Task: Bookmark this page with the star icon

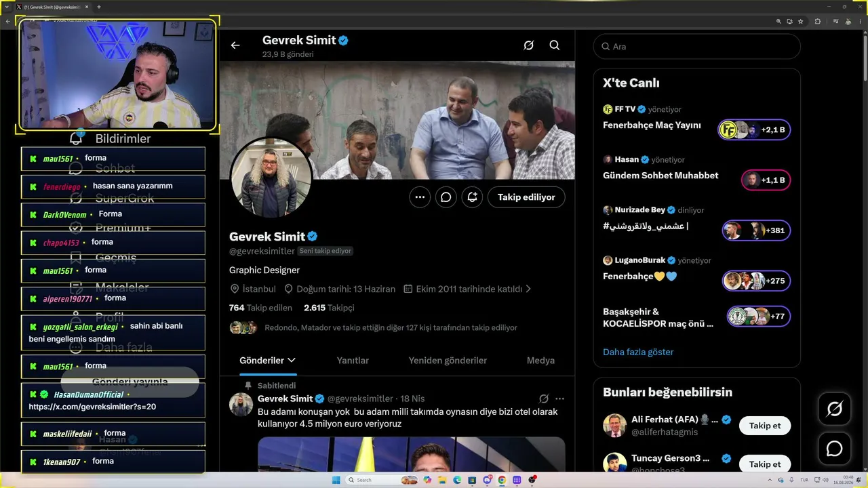Action: point(801,21)
